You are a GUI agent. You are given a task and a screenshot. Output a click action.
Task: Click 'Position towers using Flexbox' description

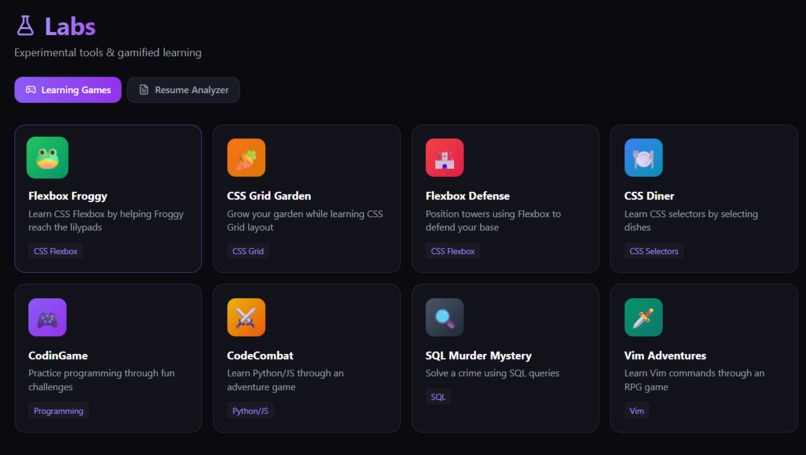click(493, 221)
